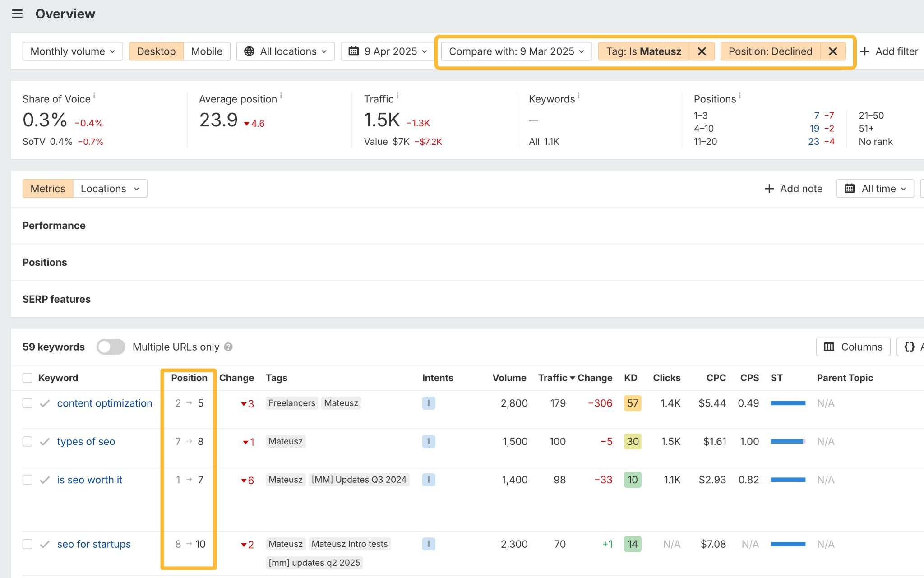Click the curly-braces API export icon
This screenshot has height=578, width=924.
point(910,347)
